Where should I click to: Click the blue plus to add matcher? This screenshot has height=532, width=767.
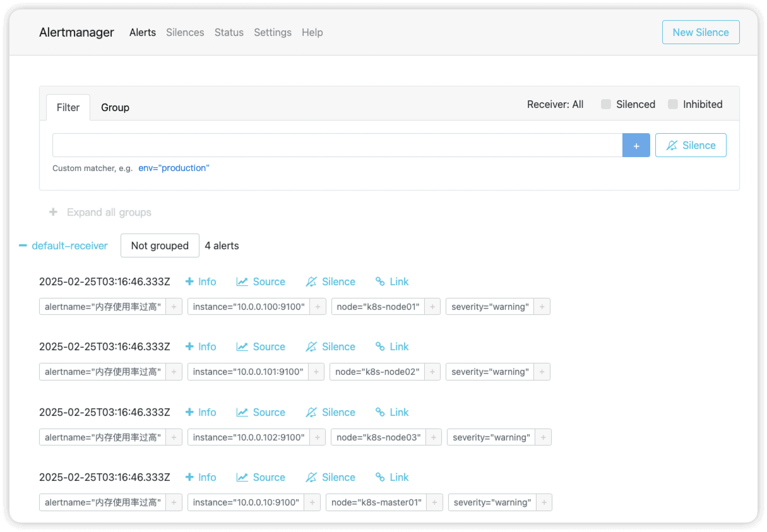(x=636, y=145)
